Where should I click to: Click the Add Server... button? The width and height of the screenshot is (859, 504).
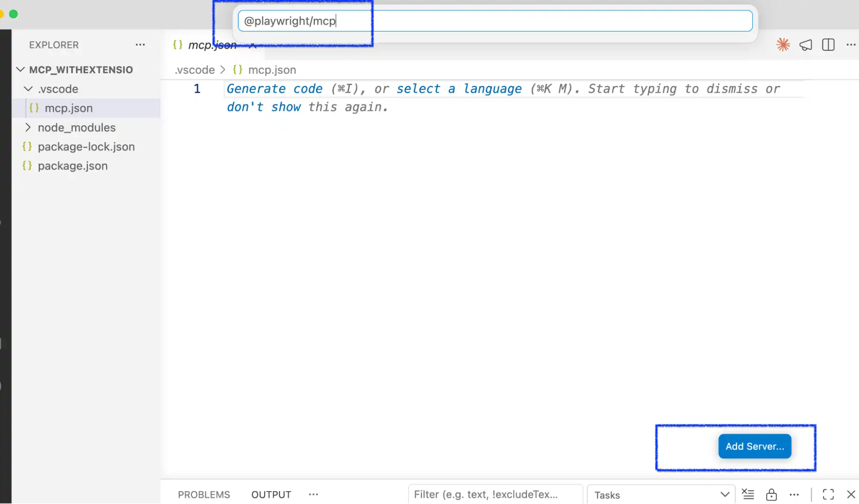755,446
